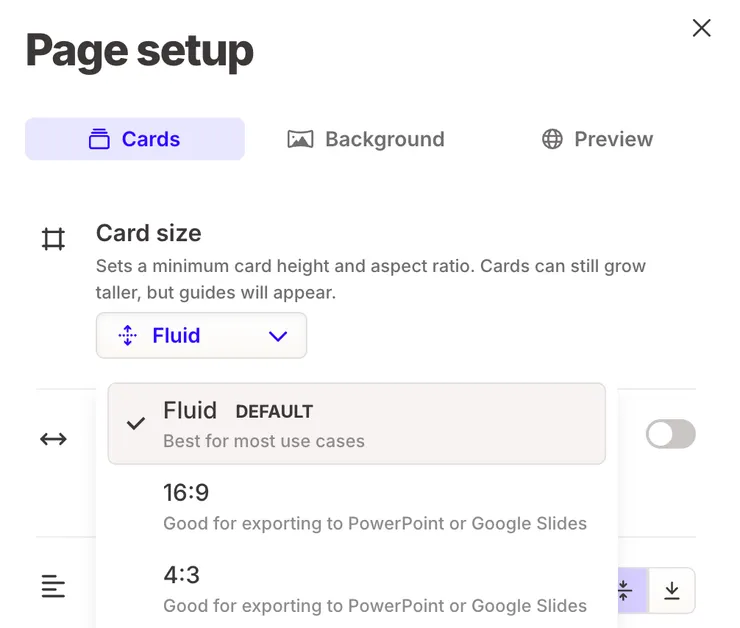Screen dimensions: 740x628
Task: Toggle the gray switch on the right
Action: click(670, 434)
